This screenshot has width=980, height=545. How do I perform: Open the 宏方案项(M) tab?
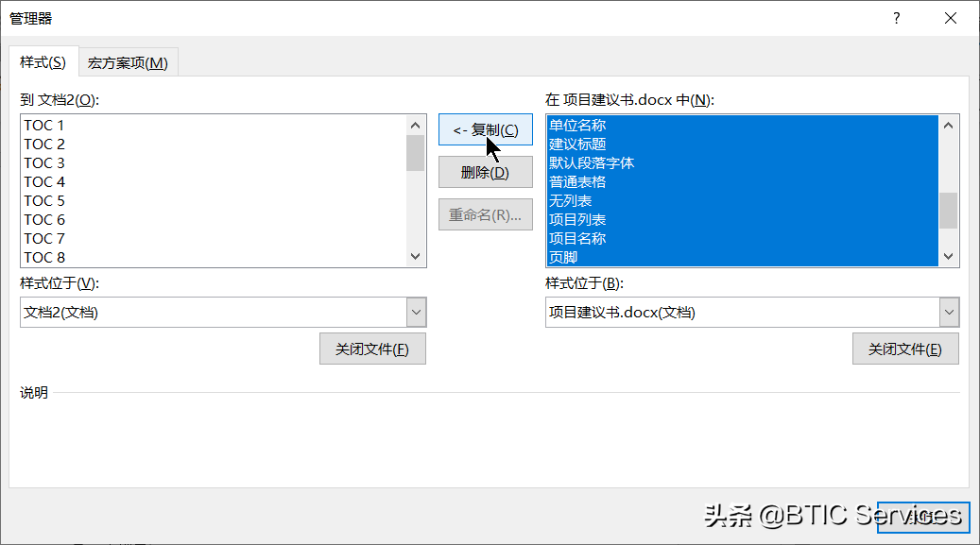(x=129, y=62)
